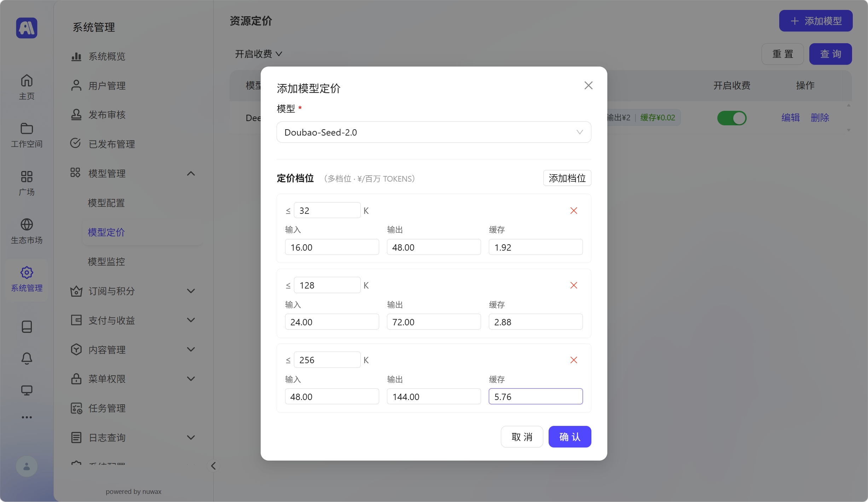
Task: Click the 72.00 output price field
Action: 434,322
